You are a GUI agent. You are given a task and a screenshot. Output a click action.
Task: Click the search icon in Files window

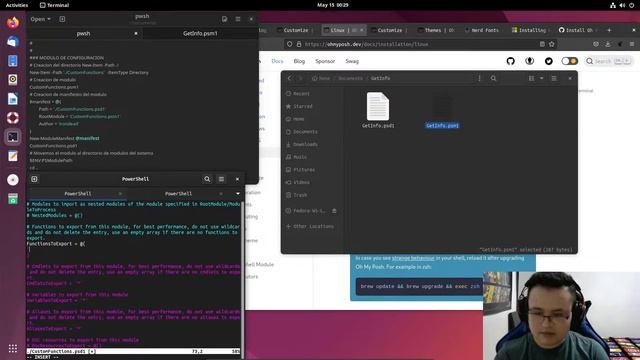[x=493, y=78]
